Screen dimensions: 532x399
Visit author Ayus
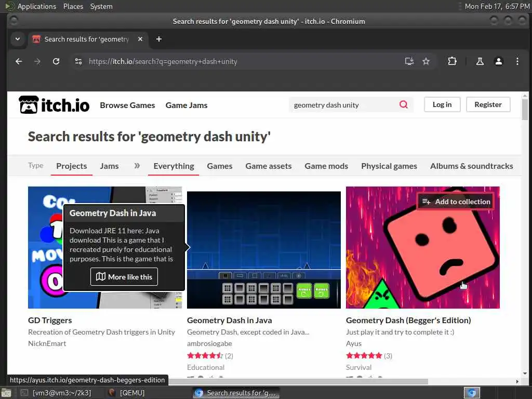353,343
